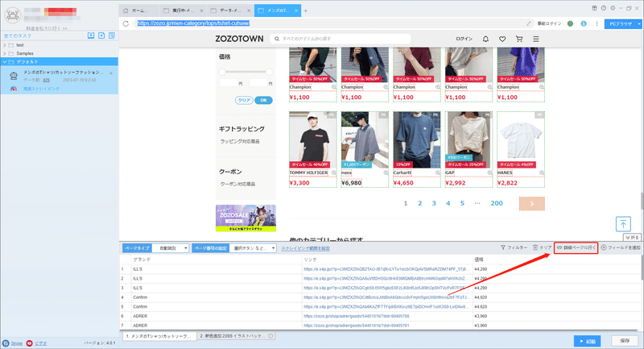Collapse the data panel with 折る
Screen dimensions: 644x349
click(632, 238)
